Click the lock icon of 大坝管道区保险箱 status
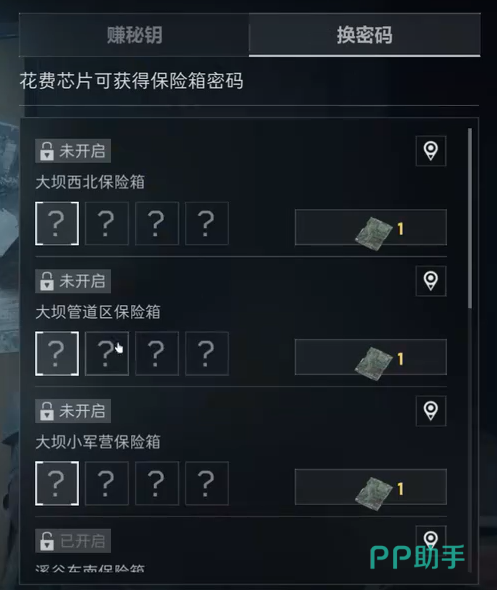This screenshot has width=497, height=590. click(47, 281)
